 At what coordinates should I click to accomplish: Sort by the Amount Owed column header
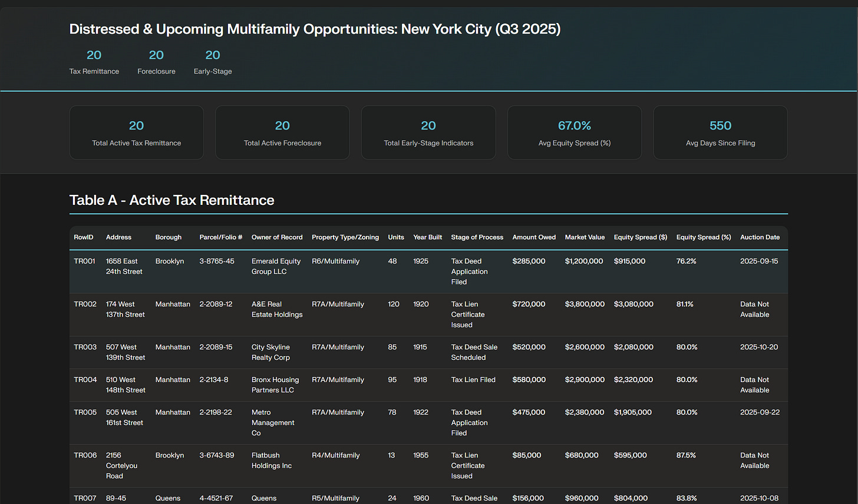[534, 237]
